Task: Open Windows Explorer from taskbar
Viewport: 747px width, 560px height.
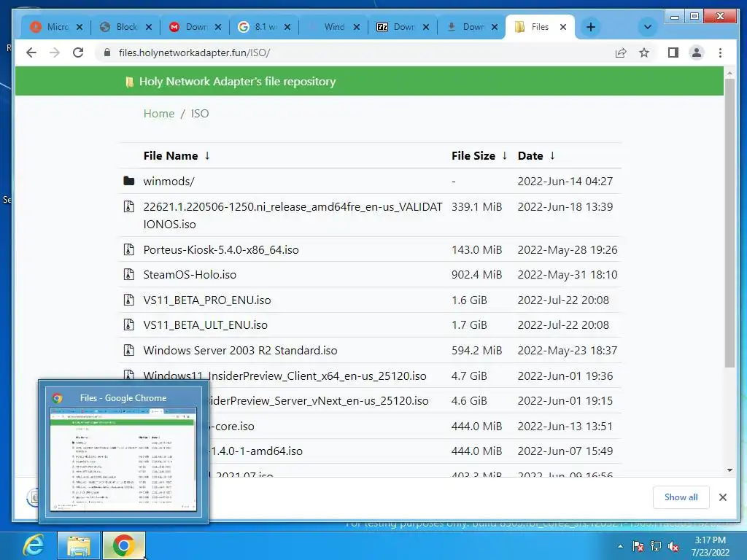Action: (79, 545)
